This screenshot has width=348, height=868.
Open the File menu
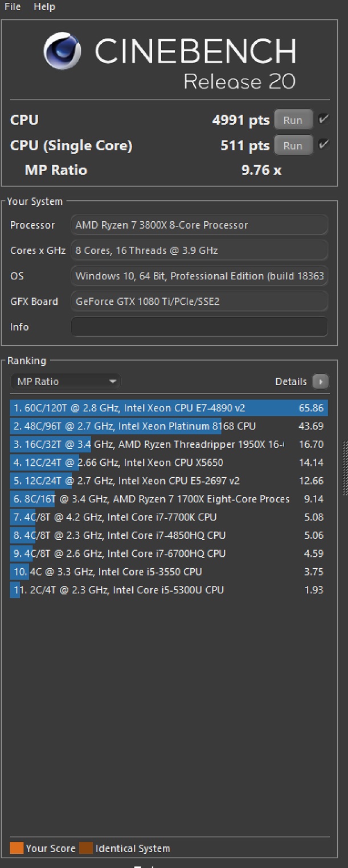(13, 7)
